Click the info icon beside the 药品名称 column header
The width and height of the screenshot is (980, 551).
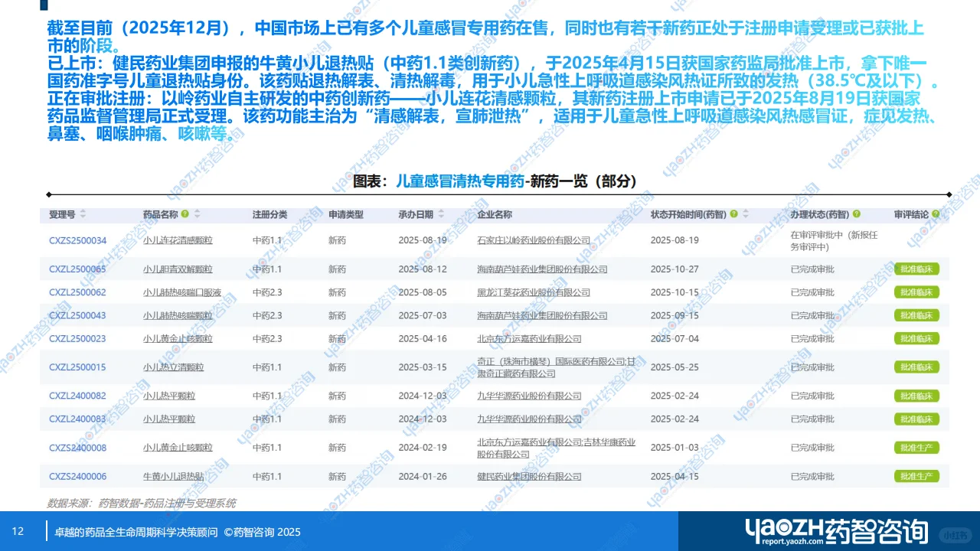[x=185, y=214]
